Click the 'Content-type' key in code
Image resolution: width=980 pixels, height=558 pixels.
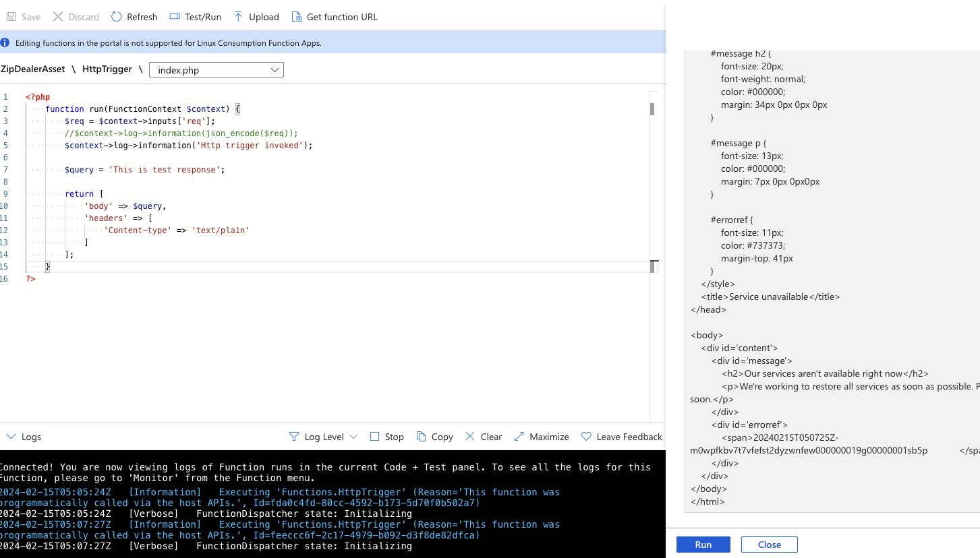pyautogui.click(x=138, y=230)
